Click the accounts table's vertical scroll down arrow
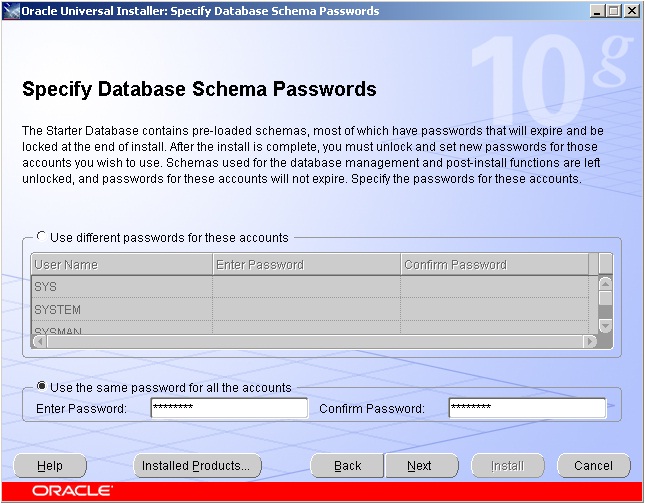 pyautogui.click(x=605, y=326)
